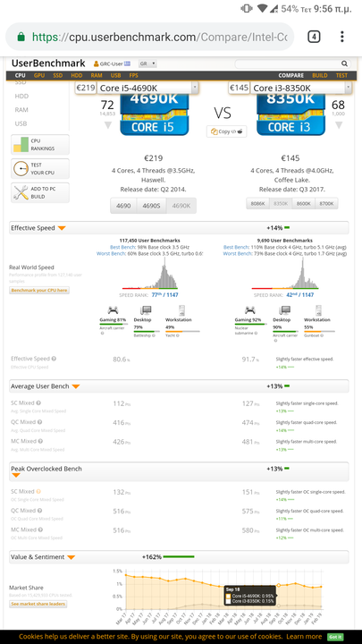Switch to the top bar USB tab
362x644 pixels.
coord(115,75)
